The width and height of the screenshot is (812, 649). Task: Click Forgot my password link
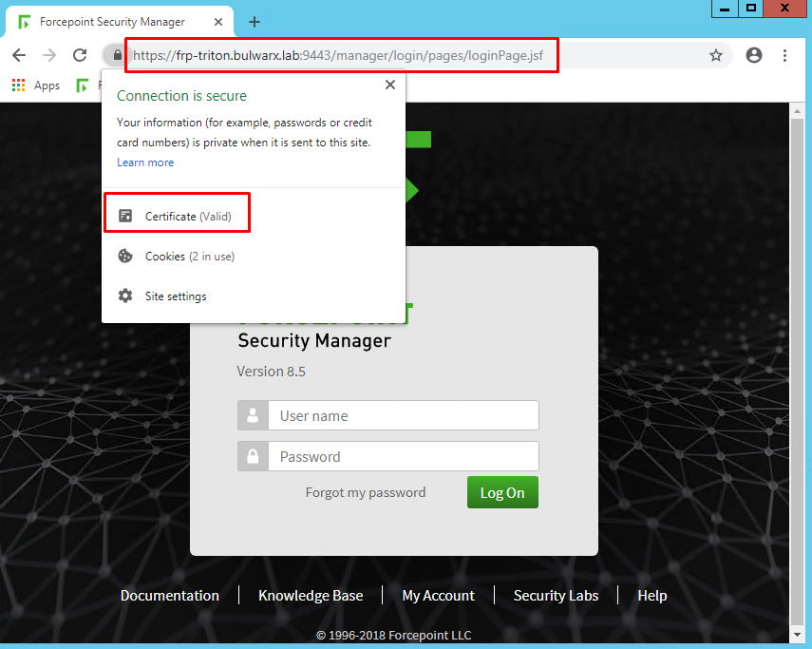click(x=366, y=492)
